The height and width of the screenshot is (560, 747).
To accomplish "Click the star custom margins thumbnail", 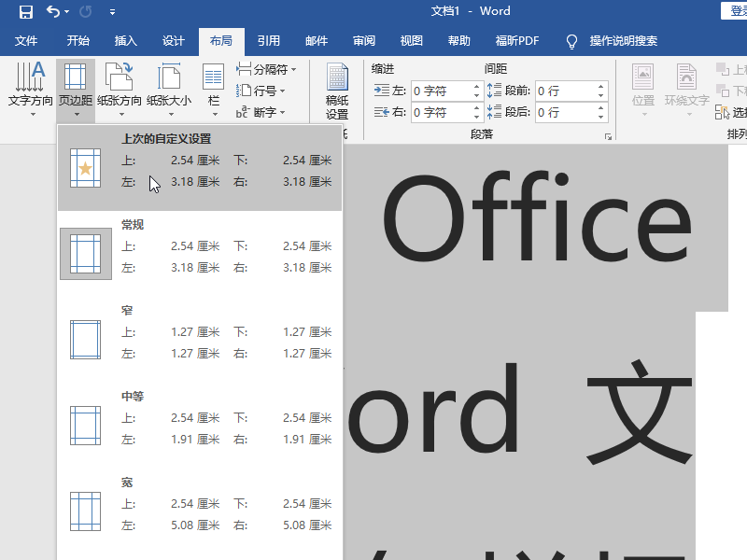I will [85, 168].
